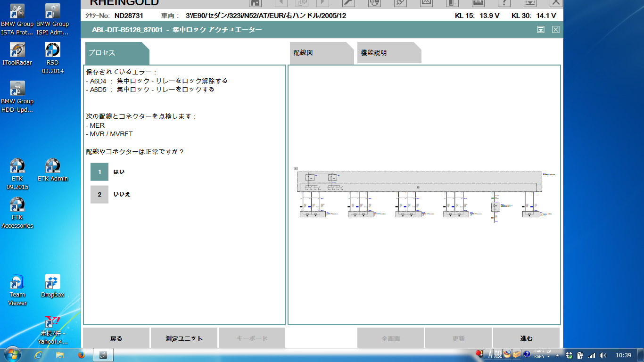
Task: Launch Internet Explorer from taskbar
Action: click(x=39, y=355)
